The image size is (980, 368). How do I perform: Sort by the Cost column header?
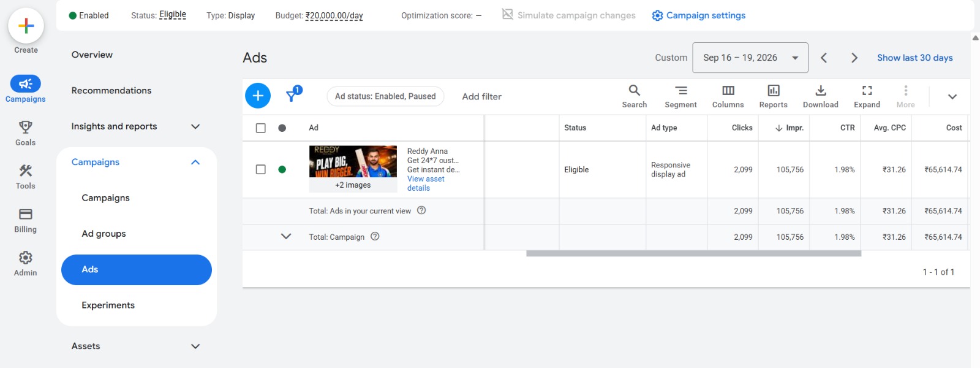coord(954,128)
